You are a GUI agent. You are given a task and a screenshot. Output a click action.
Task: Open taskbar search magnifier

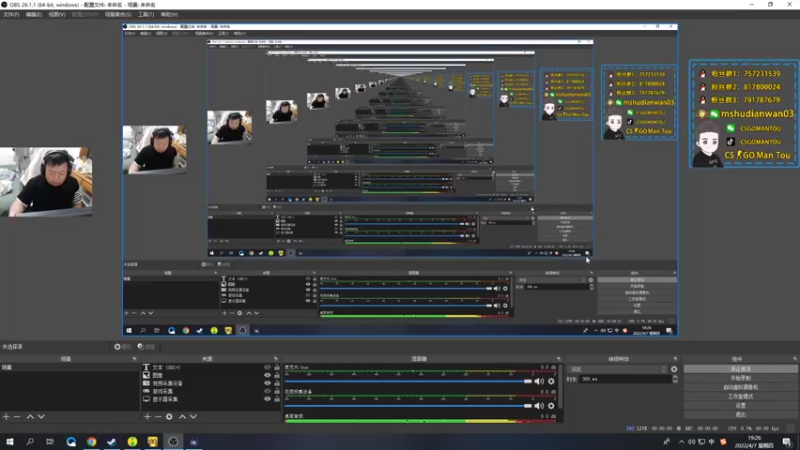click(30, 442)
